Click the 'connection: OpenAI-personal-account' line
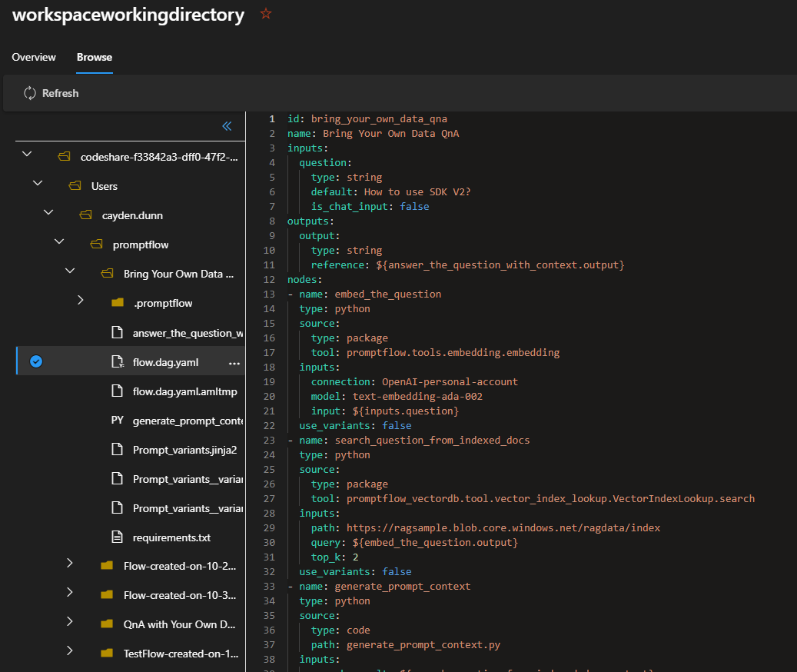Viewport: 797px width, 672px height. pyautogui.click(x=414, y=381)
